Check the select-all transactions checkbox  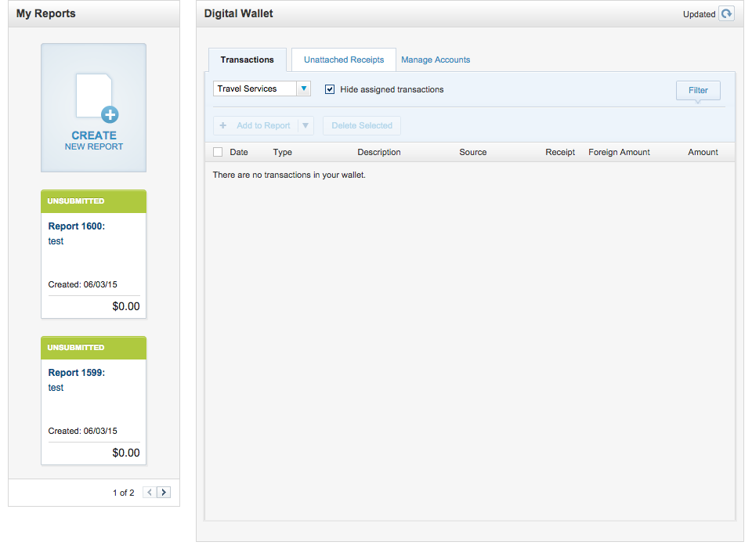218,152
